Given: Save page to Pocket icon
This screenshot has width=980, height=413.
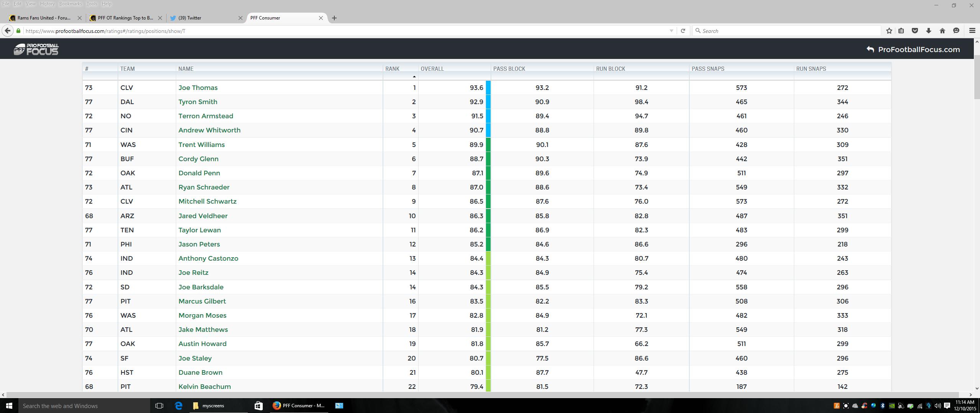Looking at the screenshot, I should pos(915,31).
